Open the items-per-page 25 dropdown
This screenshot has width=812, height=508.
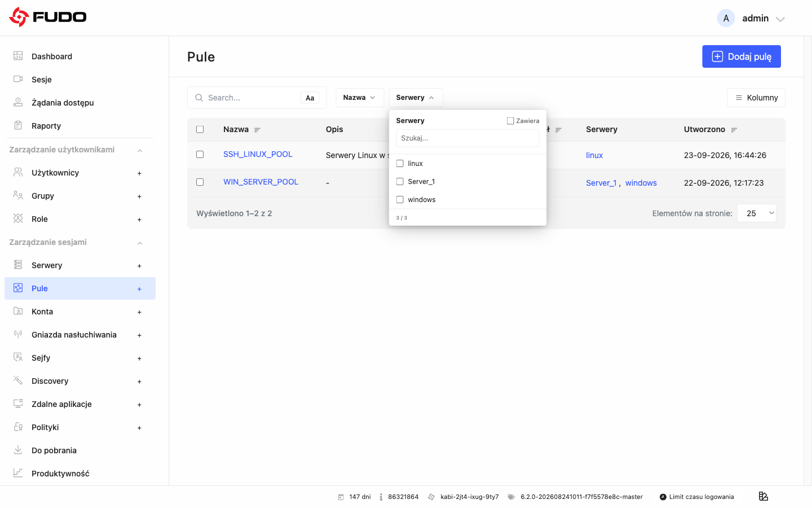coord(757,213)
